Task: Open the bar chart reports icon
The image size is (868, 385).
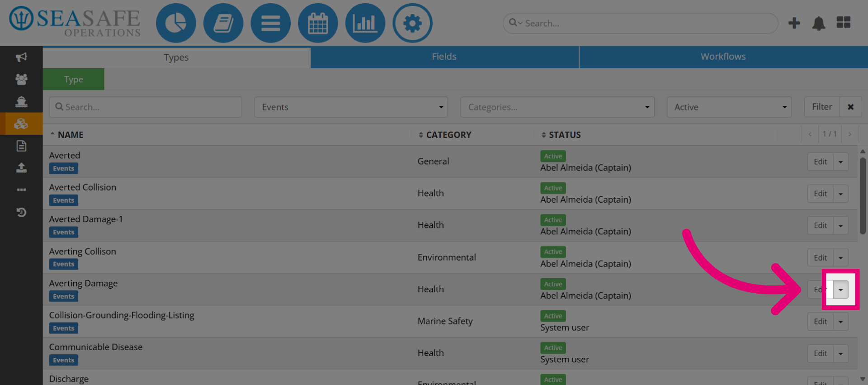Action: (365, 23)
